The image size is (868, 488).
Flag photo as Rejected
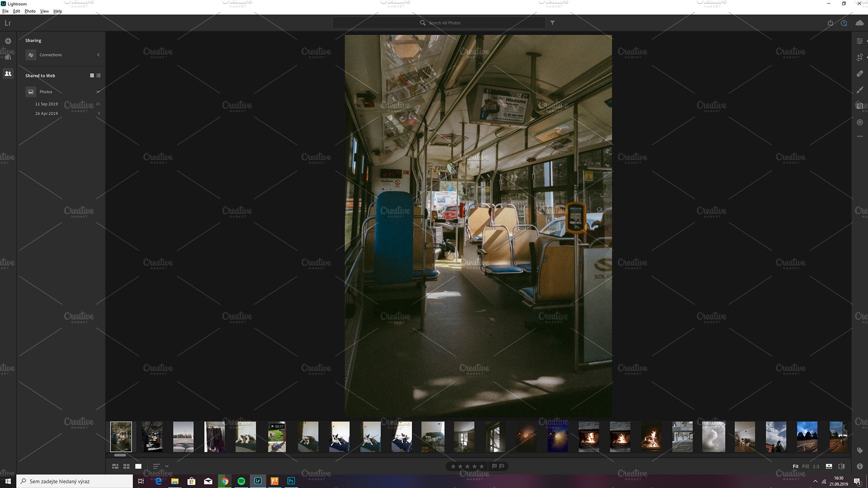(x=502, y=466)
